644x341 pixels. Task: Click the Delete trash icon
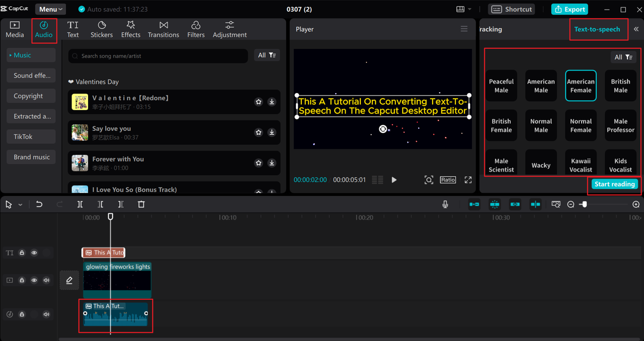tap(141, 204)
